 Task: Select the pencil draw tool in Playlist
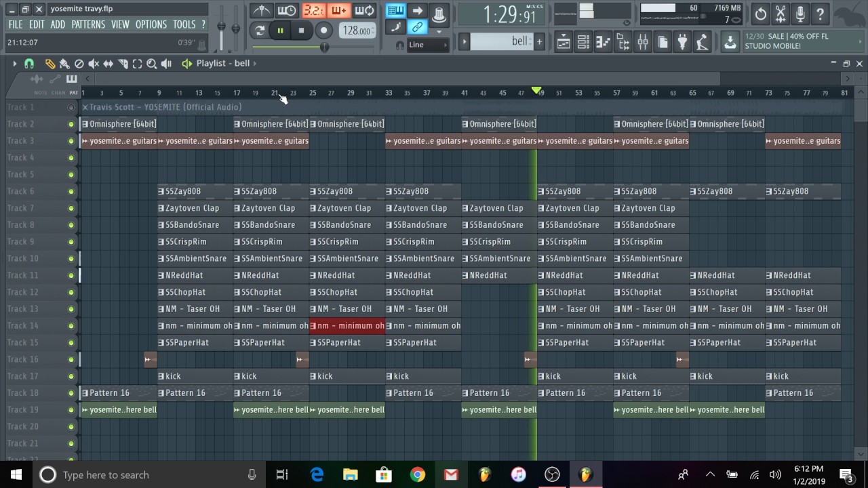click(x=50, y=63)
